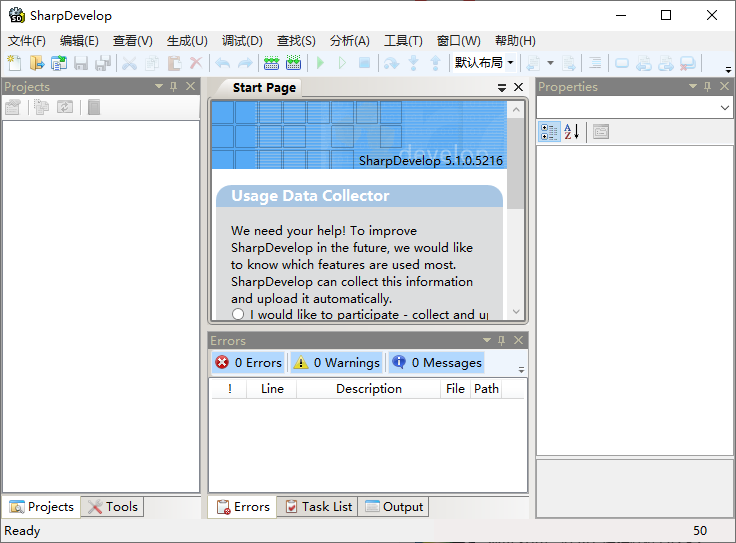The height and width of the screenshot is (543, 736).
Task: Switch to the Tools tab
Action: point(113,507)
